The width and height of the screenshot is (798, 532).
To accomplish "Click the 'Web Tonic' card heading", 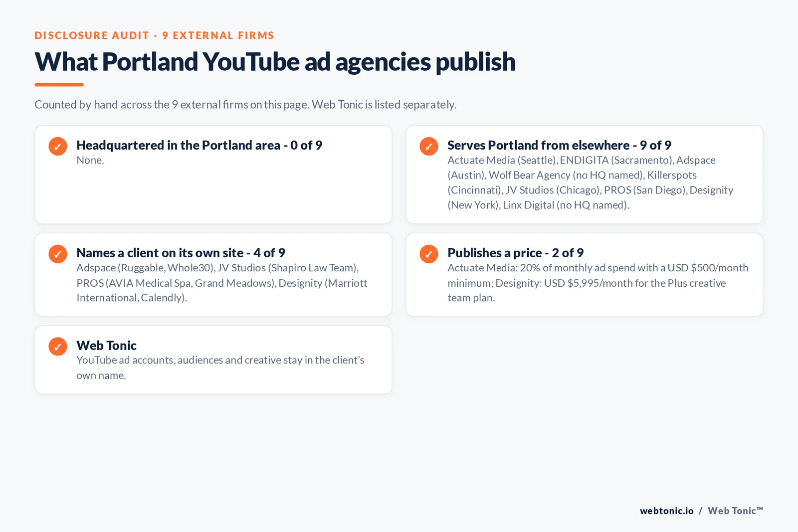I will 106,346.
